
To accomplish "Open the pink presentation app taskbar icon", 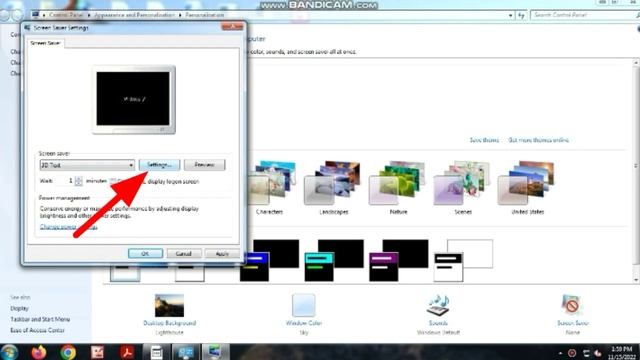I will point(98,352).
